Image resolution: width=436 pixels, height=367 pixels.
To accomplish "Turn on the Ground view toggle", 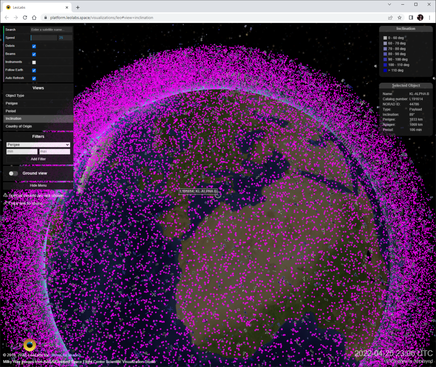I will pos(13,173).
